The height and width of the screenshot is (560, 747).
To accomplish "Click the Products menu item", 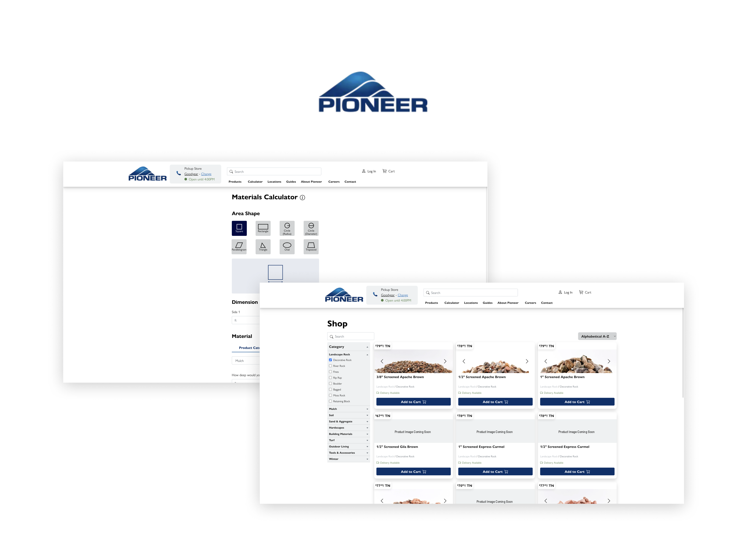I will [235, 181].
